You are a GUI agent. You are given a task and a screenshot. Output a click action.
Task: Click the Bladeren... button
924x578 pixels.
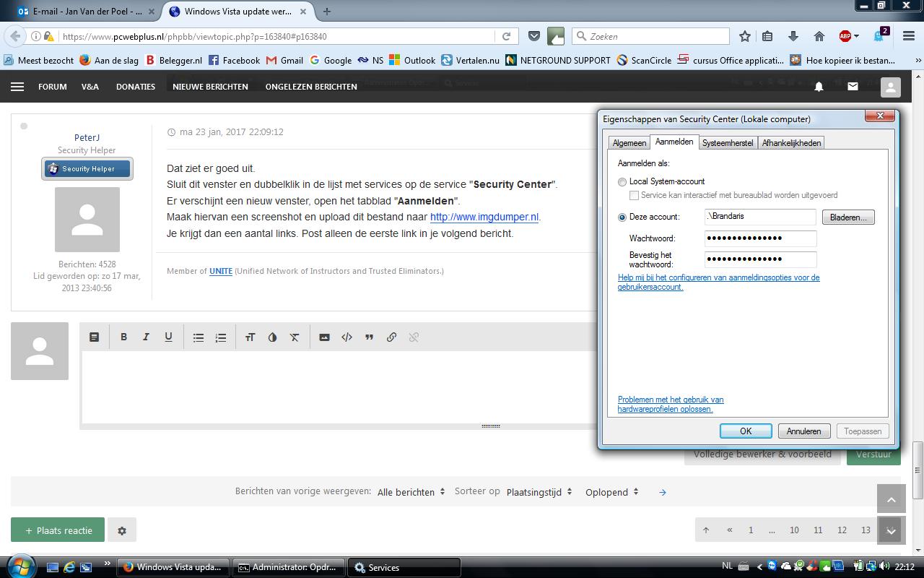848,217
